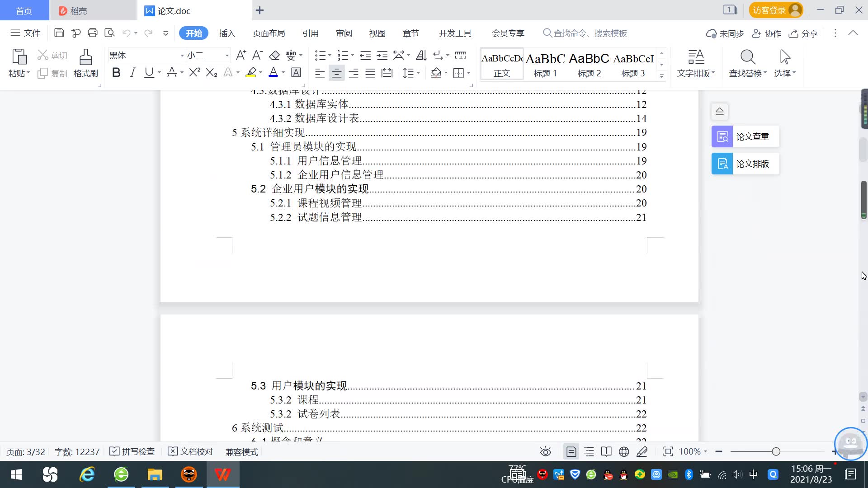Click the Format Painter (格式刷) icon

[85, 58]
